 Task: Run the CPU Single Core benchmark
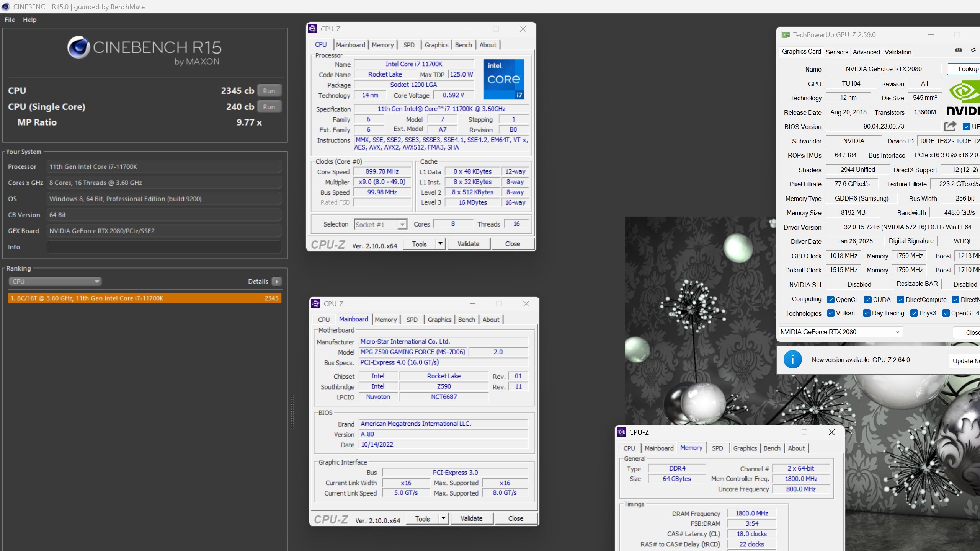(x=269, y=107)
